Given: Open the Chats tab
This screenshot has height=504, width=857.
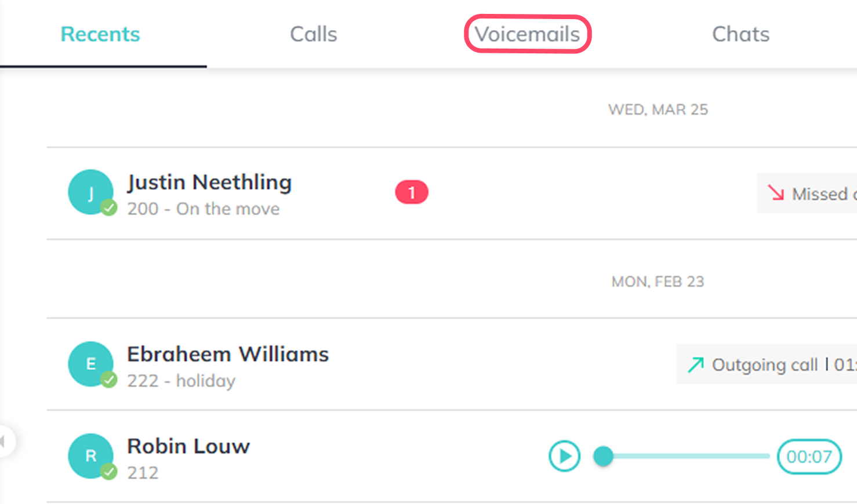Looking at the screenshot, I should (740, 34).
